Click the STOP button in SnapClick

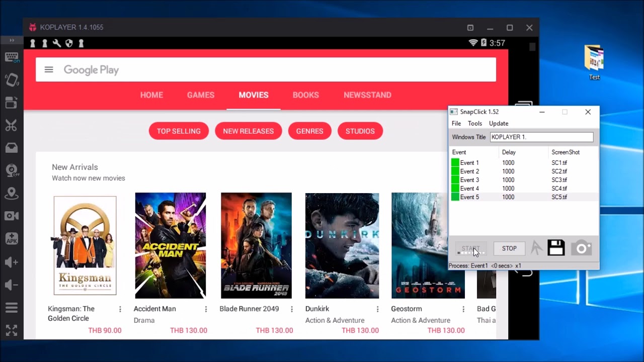pyautogui.click(x=509, y=248)
